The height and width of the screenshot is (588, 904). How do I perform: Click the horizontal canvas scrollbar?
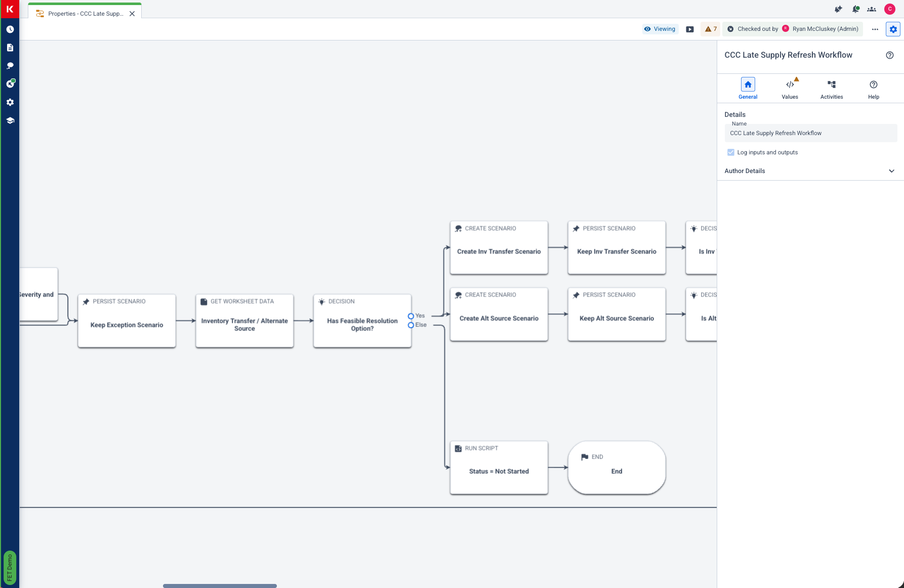220,585
